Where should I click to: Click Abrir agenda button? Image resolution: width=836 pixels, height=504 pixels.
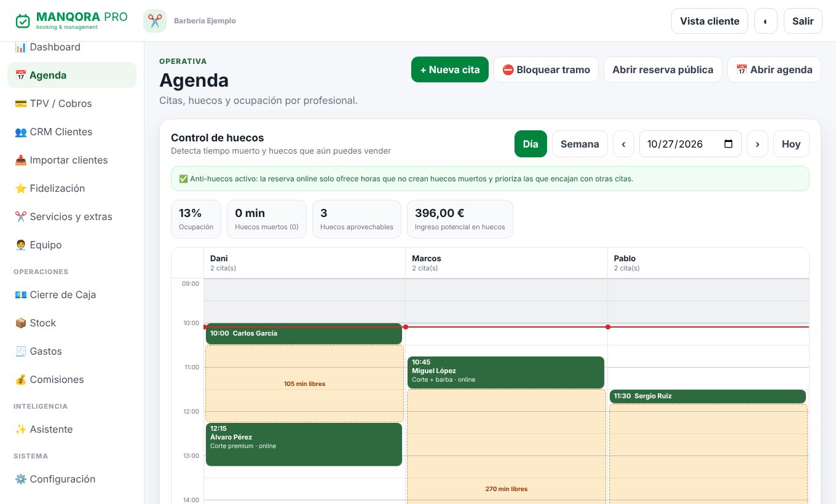click(775, 69)
